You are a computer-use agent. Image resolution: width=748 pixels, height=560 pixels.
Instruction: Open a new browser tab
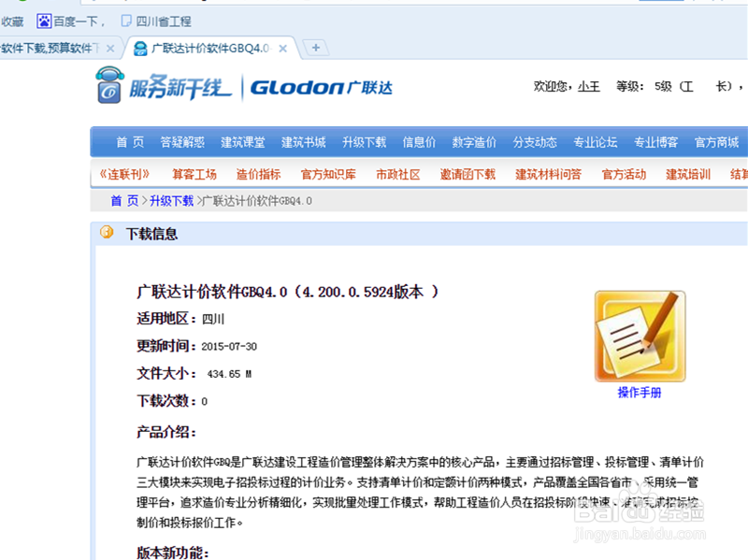click(315, 48)
